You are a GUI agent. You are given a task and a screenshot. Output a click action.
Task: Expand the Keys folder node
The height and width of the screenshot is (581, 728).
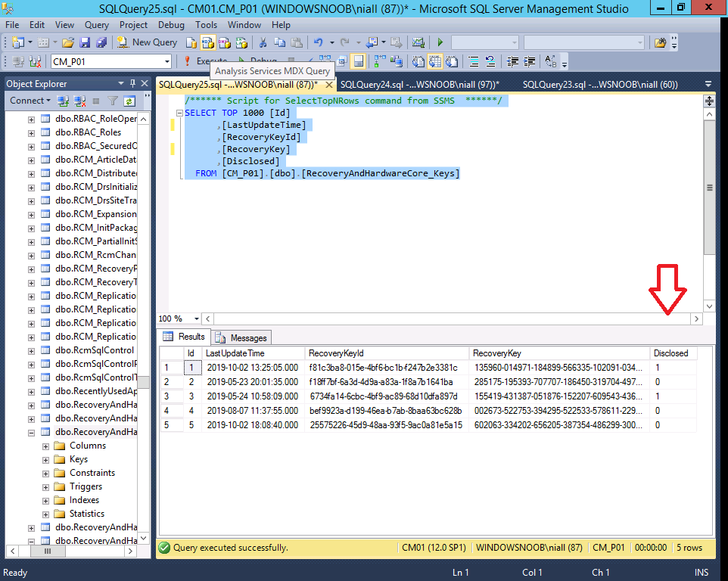45,461
